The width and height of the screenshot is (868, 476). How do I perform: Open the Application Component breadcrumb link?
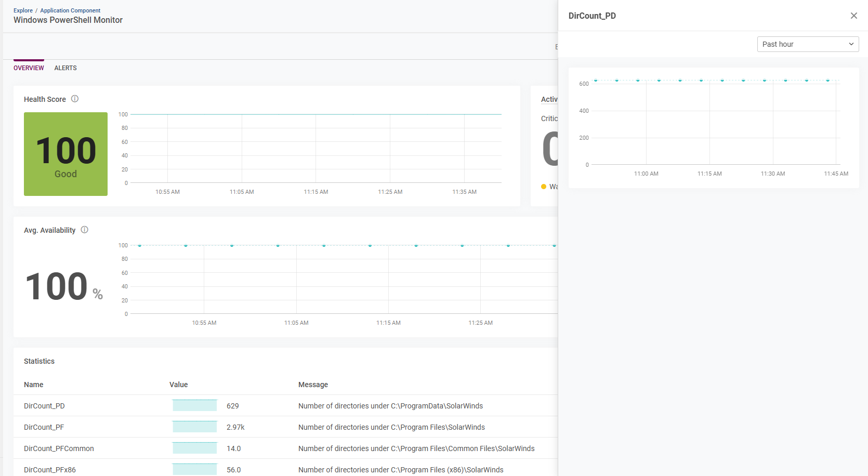click(x=70, y=10)
